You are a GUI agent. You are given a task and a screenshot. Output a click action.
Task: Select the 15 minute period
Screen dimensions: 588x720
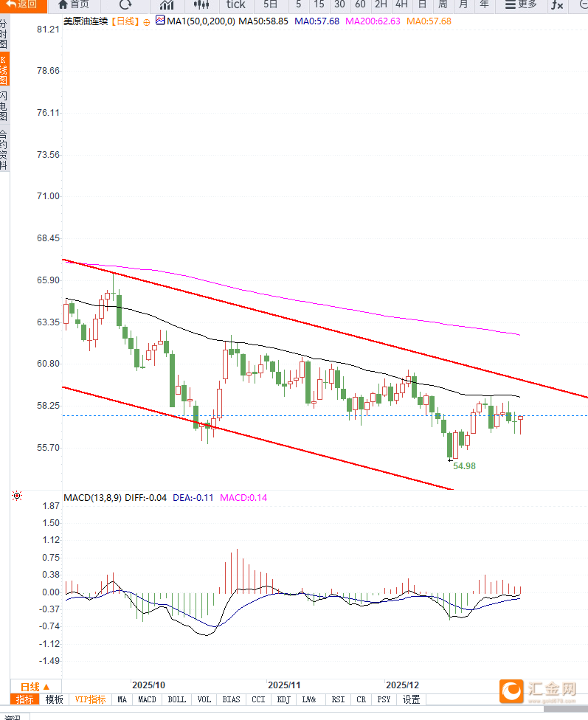[319, 4]
